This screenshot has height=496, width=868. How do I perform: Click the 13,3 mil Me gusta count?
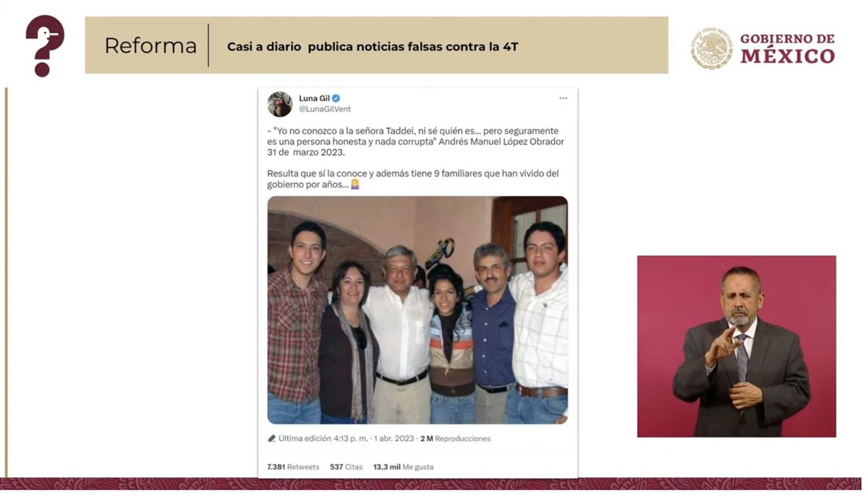[x=403, y=467]
